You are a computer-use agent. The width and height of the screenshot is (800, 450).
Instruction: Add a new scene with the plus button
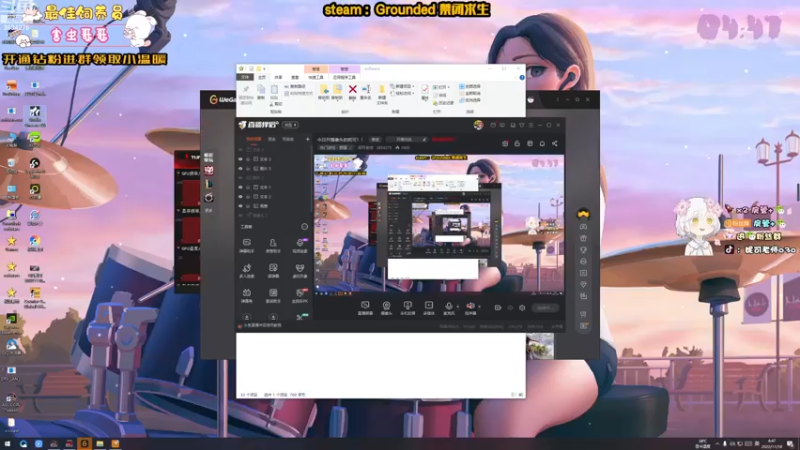click(x=307, y=139)
